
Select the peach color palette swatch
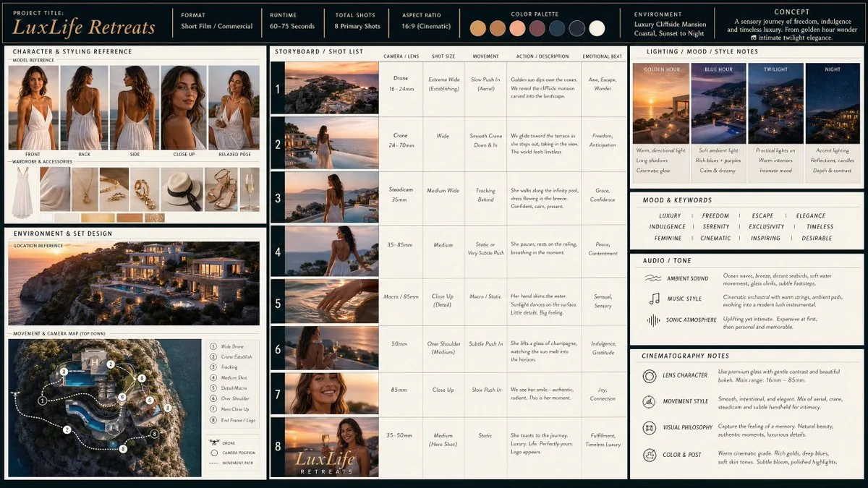(517, 28)
